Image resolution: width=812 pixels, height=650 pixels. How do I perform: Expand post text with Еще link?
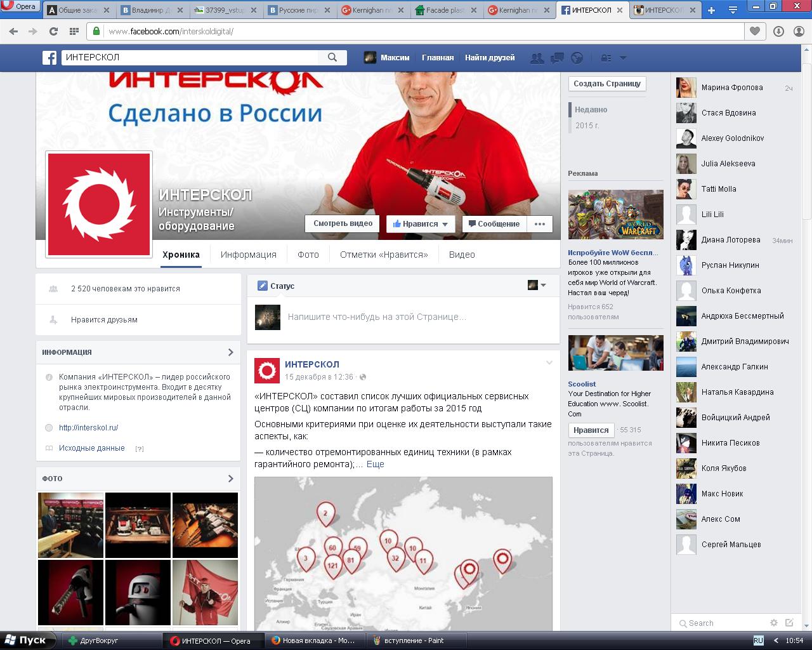coord(376,464)
